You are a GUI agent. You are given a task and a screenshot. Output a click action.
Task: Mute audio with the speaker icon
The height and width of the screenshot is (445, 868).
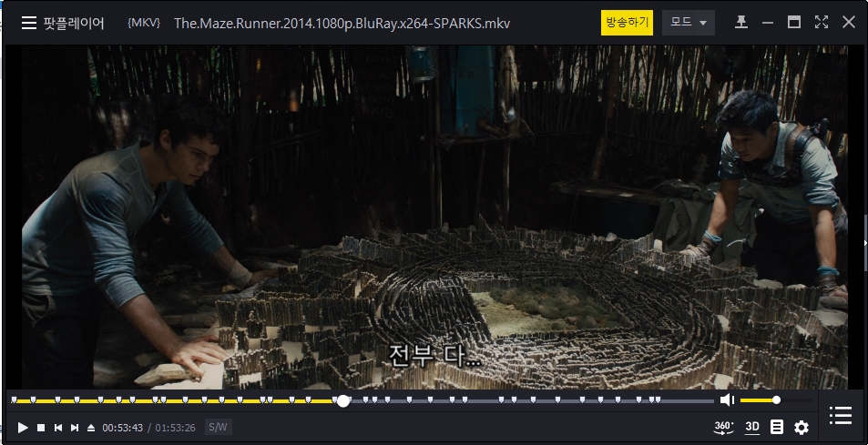coord(727,400)
